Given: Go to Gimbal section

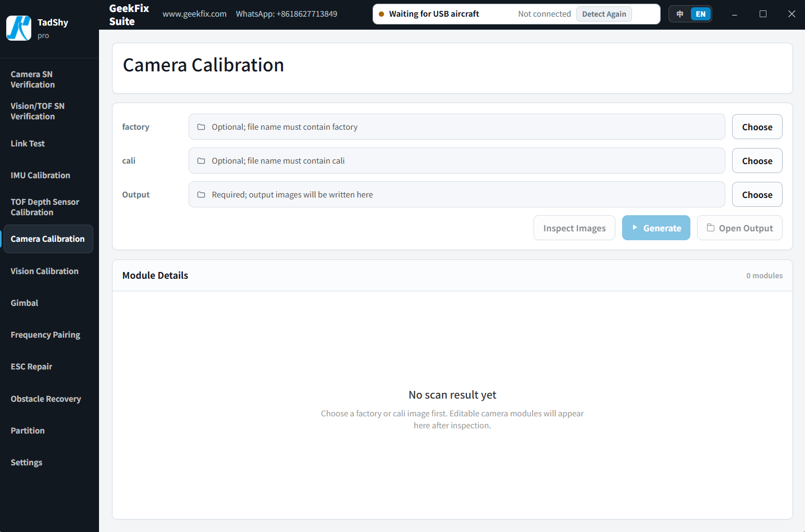Looking at the screenshot, I should [x=49, y=303].
